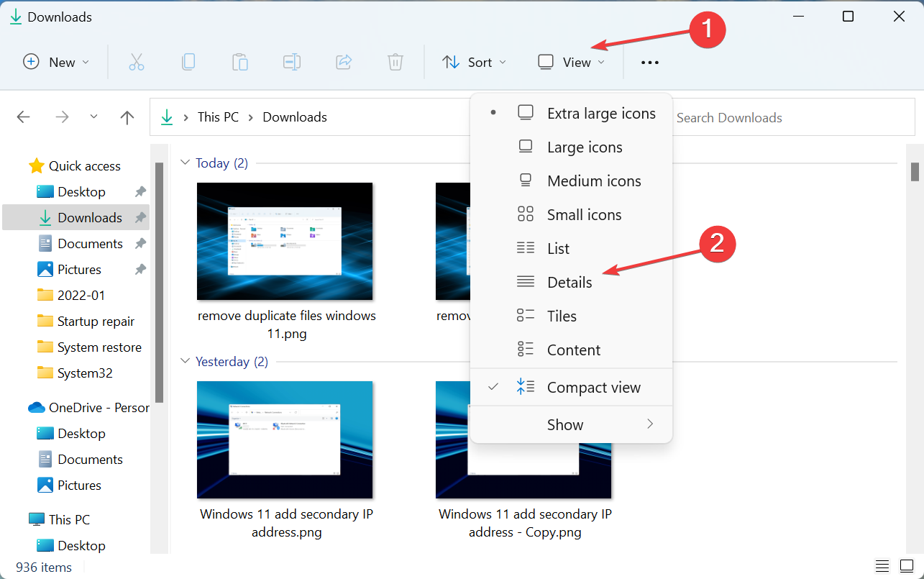Go forward with the right arrow
The height and width of the screenshot is (579, 924).
pyautogui.click(x=63, y=117)
